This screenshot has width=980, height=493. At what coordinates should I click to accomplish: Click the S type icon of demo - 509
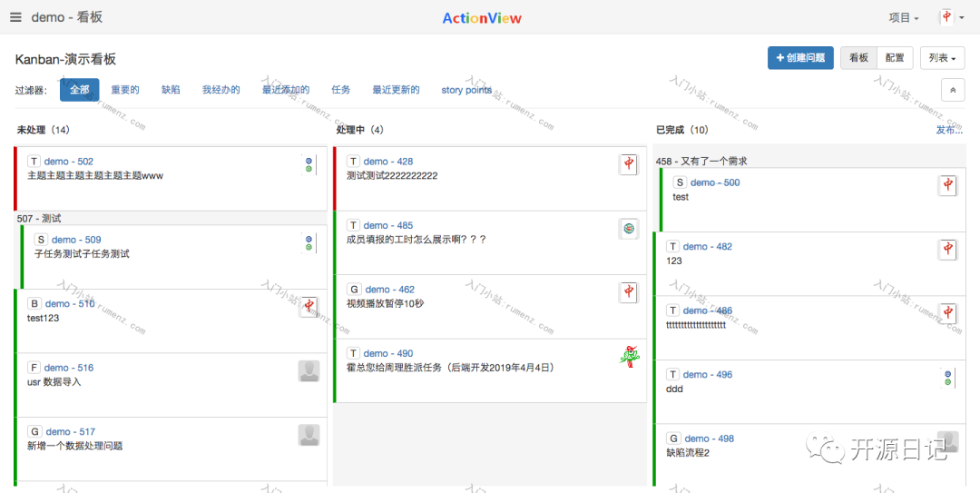tap(41, 240)
